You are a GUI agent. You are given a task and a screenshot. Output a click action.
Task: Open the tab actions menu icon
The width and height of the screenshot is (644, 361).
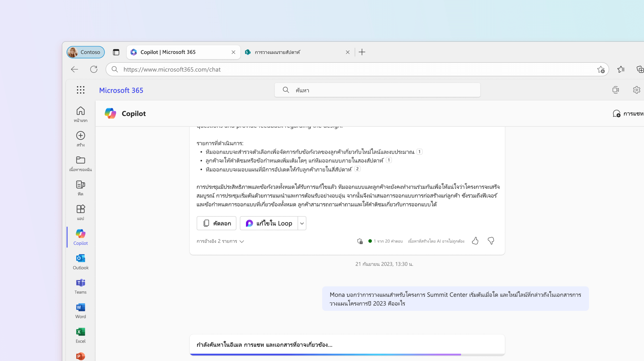pos(116,52)
